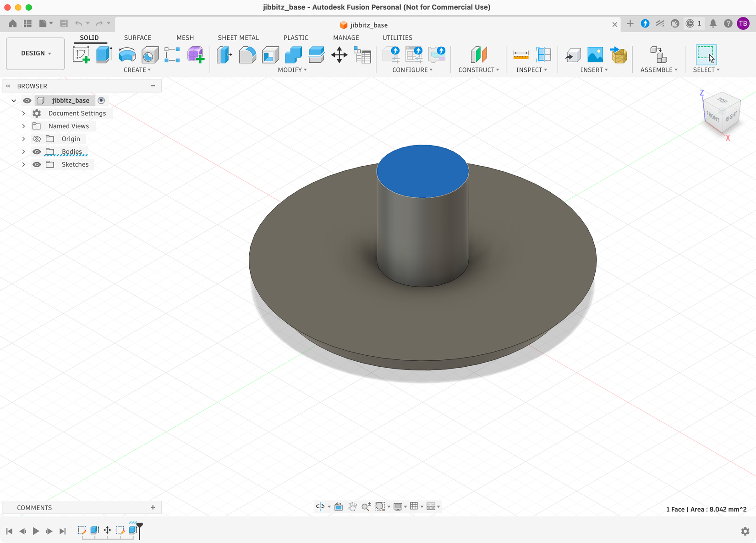Click the Offset Plane construct icon
The width and height of the screenshot is (756, 543).
pyautogui.click(x=479, y=55)
